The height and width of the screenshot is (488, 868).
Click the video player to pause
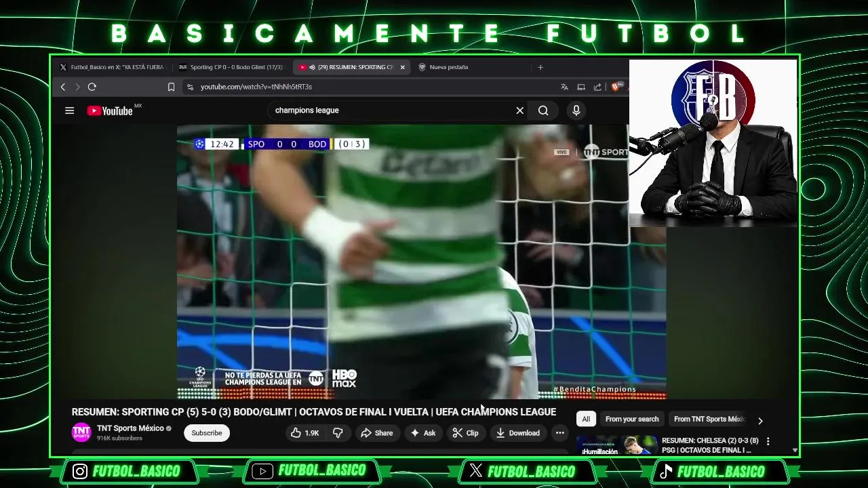(421, 262)
